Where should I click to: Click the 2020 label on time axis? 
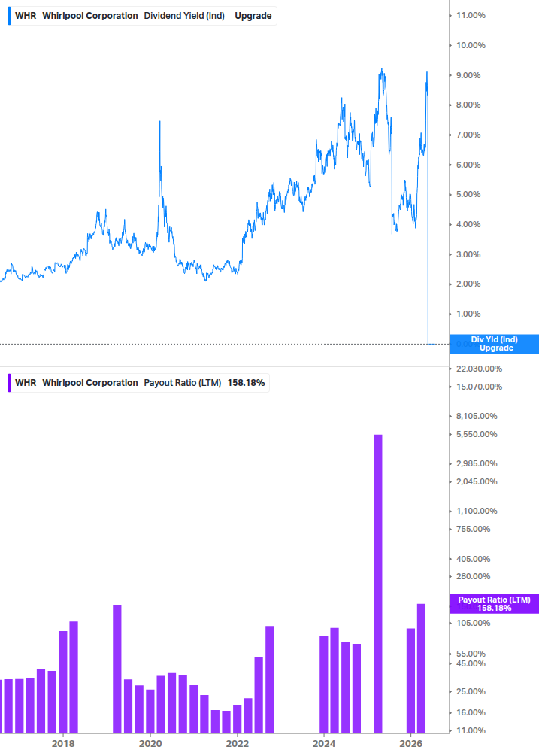coord(150,744)
